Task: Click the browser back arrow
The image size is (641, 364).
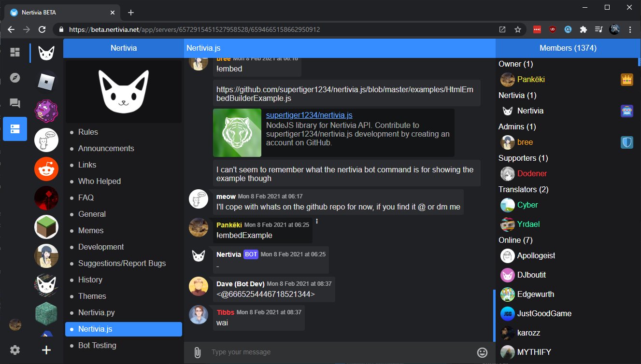Action: 11,29
